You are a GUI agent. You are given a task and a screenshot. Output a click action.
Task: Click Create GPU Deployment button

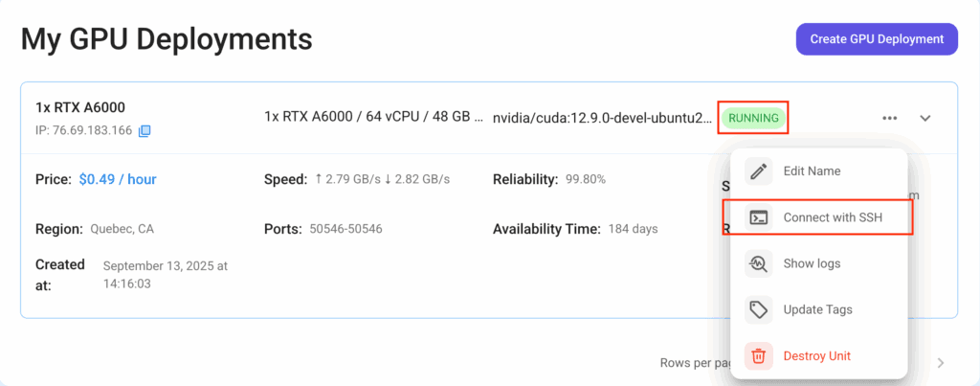877,39
